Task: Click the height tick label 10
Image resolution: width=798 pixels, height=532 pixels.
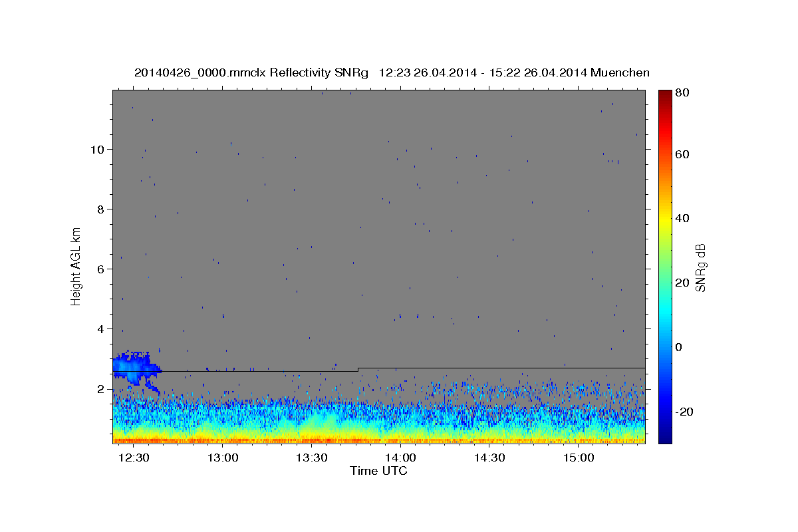Action: click(98, 149)
